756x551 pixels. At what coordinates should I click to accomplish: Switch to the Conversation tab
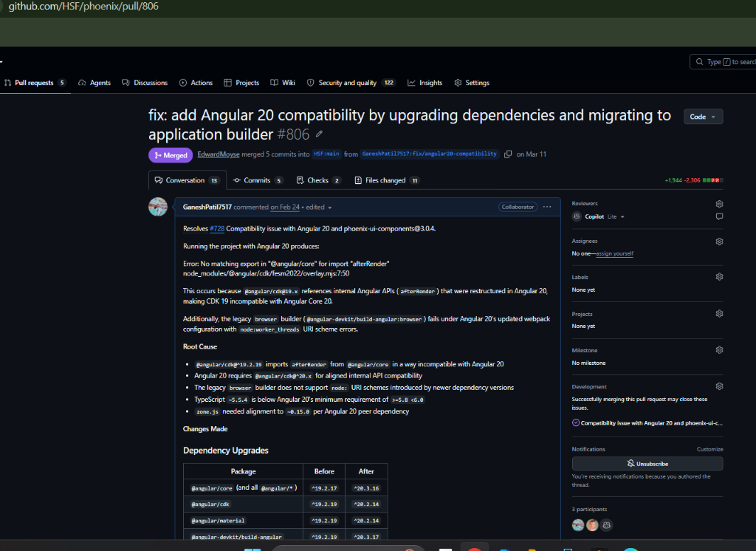pyautogui.click(x=187, y=180)
